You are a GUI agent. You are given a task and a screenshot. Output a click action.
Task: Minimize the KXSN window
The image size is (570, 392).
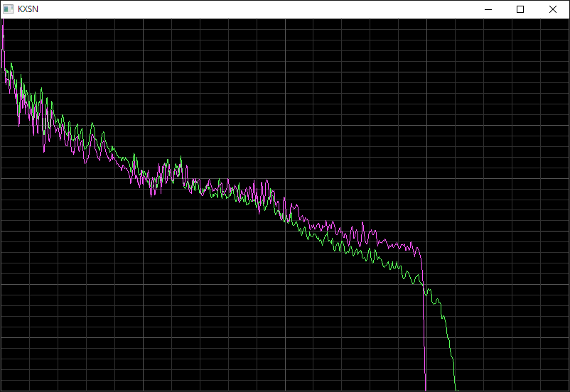[488, 9]
